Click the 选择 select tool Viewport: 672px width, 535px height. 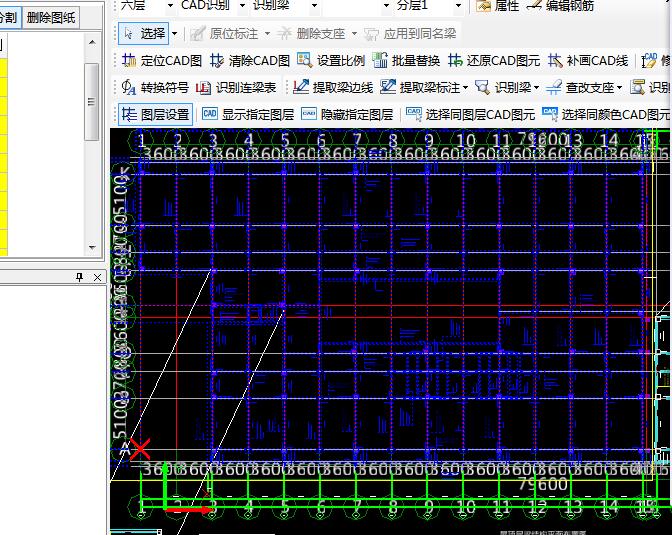point(144,33)
